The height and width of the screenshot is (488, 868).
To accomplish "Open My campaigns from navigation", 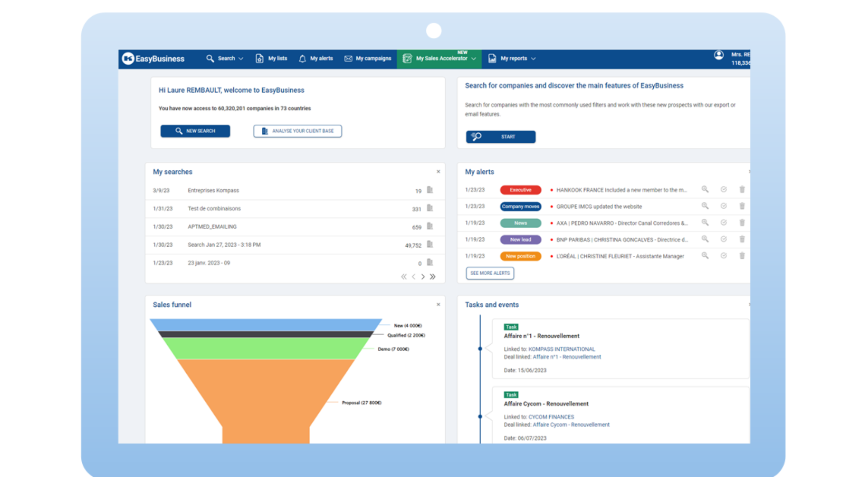I will click(x=368, y=59).
